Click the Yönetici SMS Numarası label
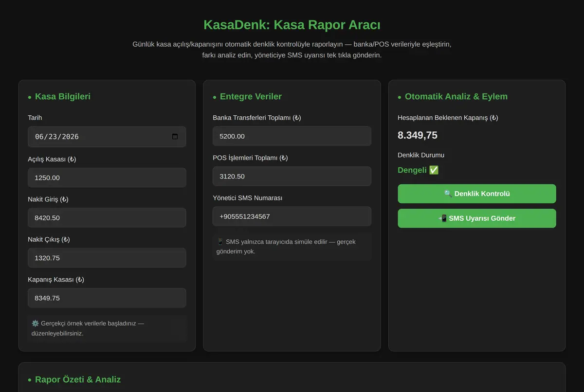This screenshot has width=584, height=392. [x=248, y=198]
